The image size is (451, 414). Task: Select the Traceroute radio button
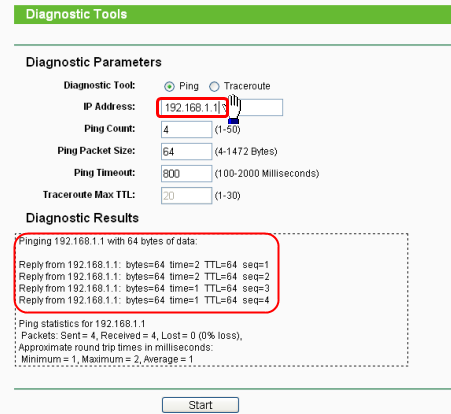tap(214, 87)
